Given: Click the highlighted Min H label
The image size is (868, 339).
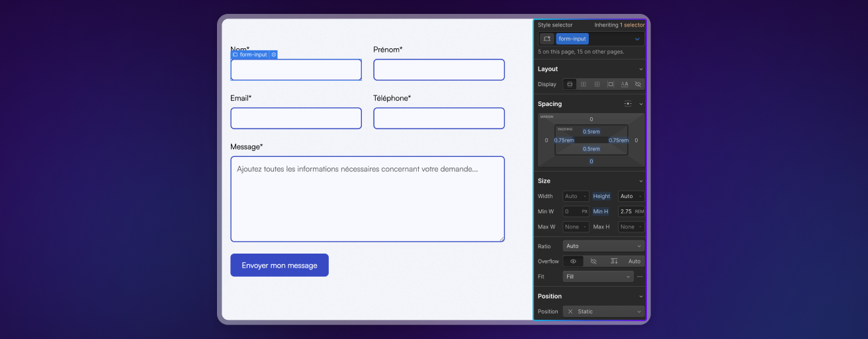Looking at the screenshot, I should [601, 211].
